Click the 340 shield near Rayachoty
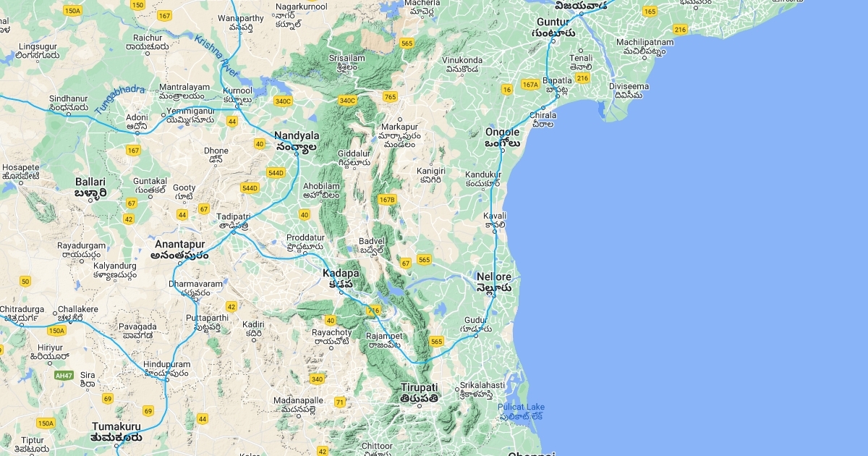868x456 pixels. pyautogui.click(x=317, y=379)
